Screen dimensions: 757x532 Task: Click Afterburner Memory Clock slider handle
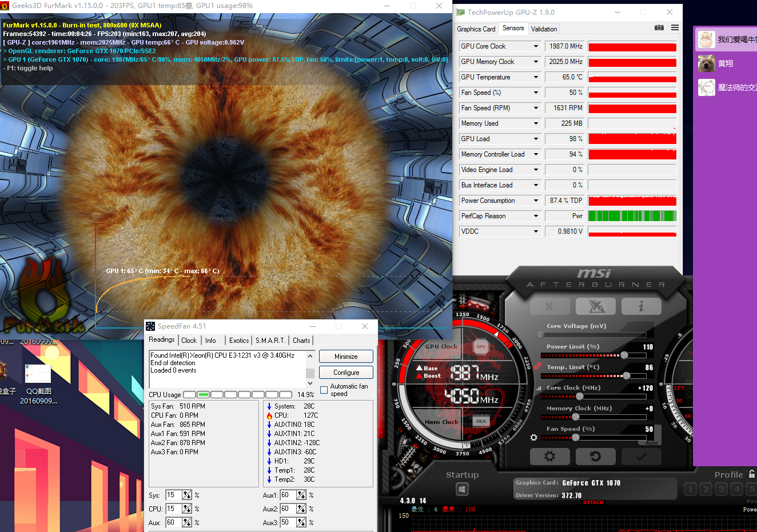pos(576,417)
